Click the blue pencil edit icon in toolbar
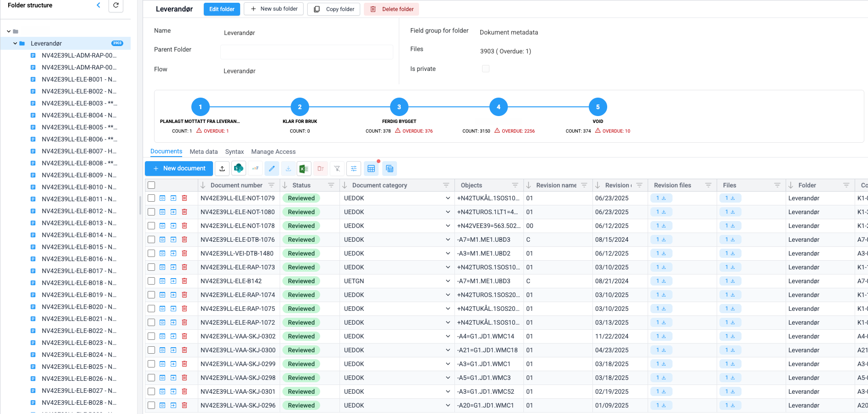This screenshot has height=414, width=868. click(x=272, y=169)
